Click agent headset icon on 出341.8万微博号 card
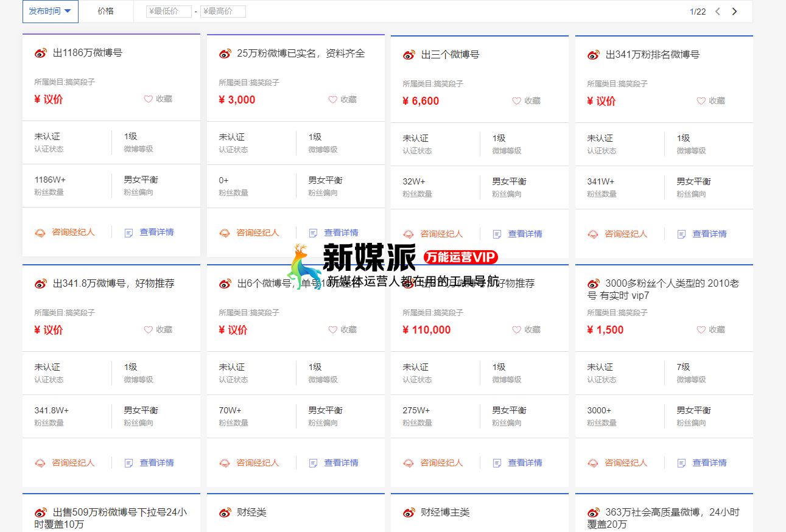 coord(40,463)
